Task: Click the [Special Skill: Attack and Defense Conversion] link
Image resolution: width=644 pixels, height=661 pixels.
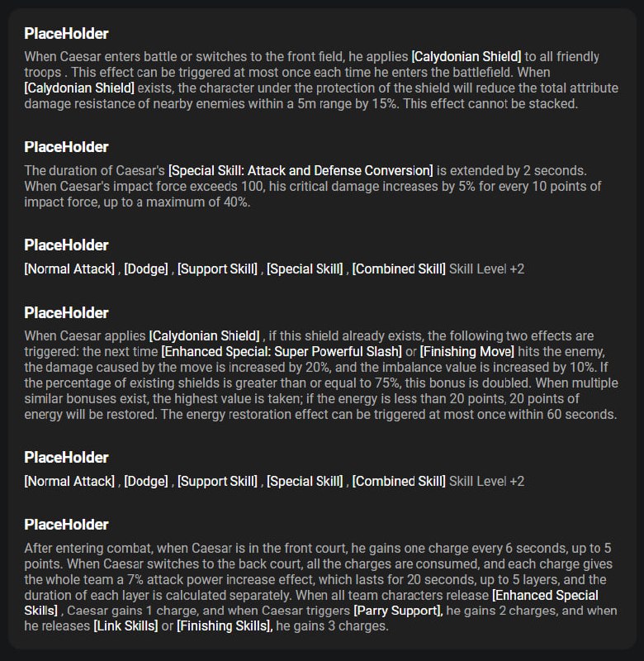Action: point(301,170)
